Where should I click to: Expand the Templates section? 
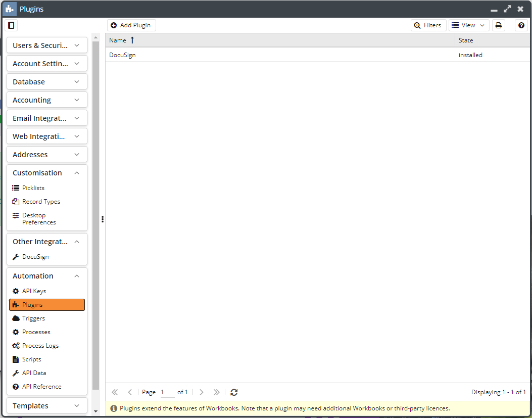(x=46, y=406)
